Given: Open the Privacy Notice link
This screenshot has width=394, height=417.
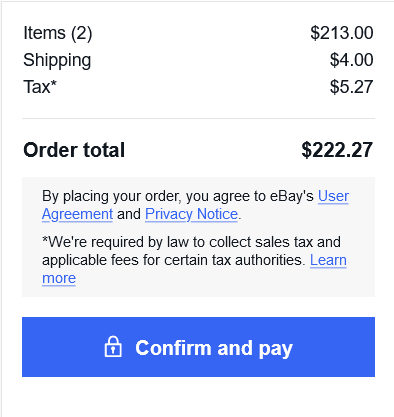Looking at the screenshot, I should [191, 214].
